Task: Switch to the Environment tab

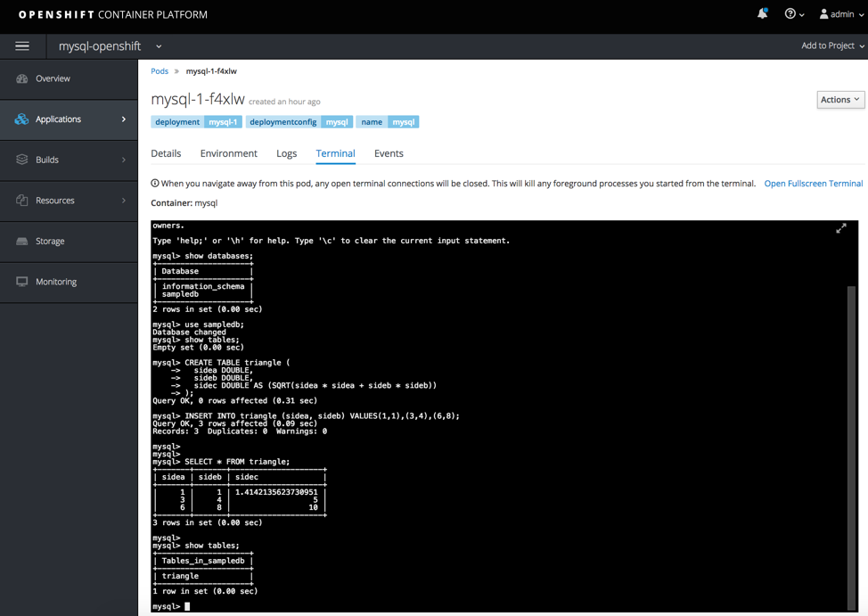Action: pyautogui.click(x=228, y=153)
